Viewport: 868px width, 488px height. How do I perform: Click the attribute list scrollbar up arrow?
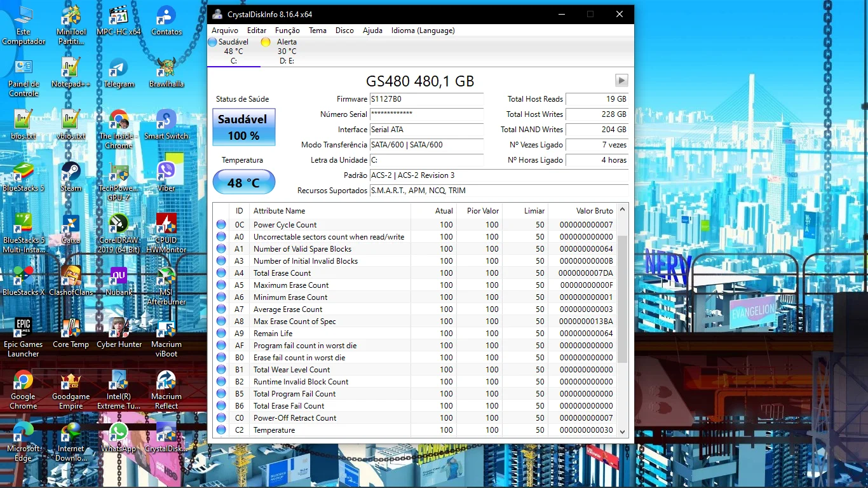coord(623,209)
